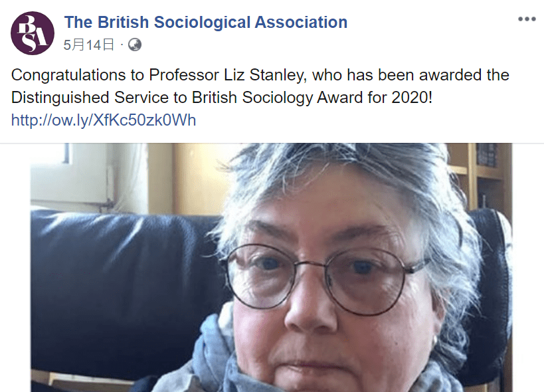Screen dimensions: 544x392
Task: Click the public globe privacy icon
Action: tap(135, 45)
